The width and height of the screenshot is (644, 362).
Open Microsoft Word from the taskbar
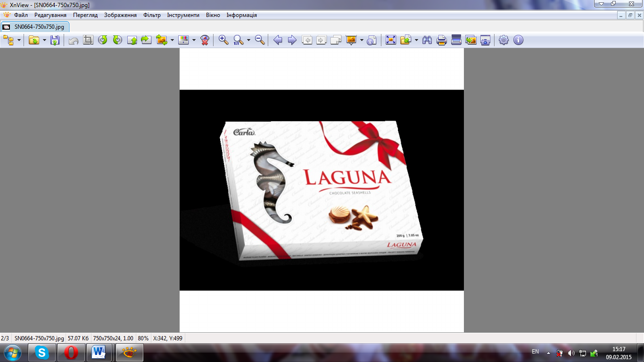coord(99,353)
